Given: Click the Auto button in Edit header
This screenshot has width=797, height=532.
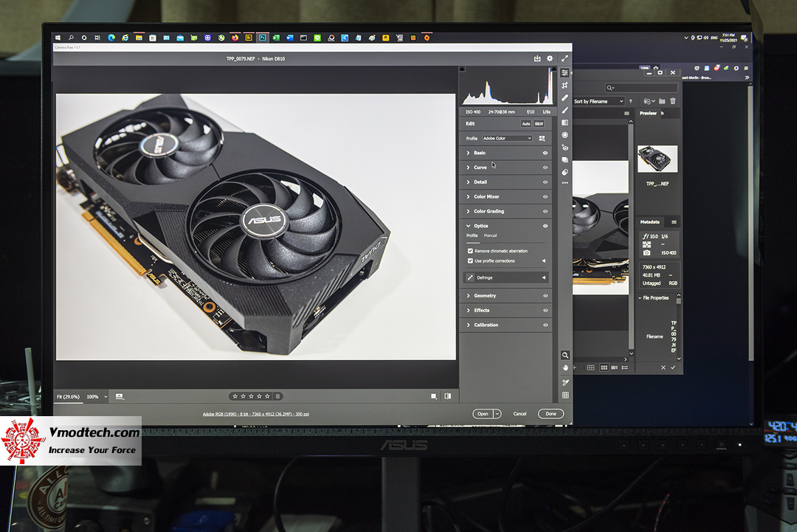Looking at the screenshot, I should tap(526, 123).
